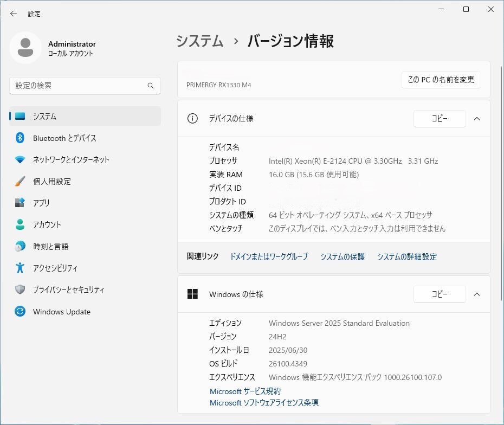Open 時刻と言語 settings
504x425 pixels.
(x=85, y=246)
